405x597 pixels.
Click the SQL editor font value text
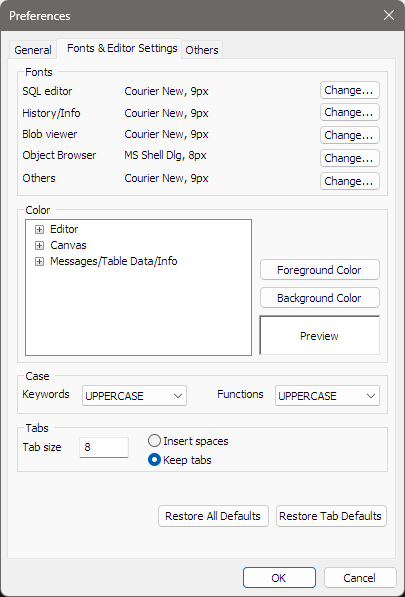(166, 91)
